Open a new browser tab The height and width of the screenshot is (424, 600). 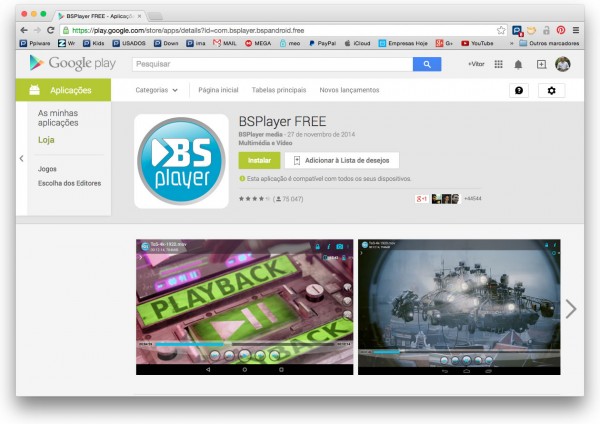coord(155,16)
